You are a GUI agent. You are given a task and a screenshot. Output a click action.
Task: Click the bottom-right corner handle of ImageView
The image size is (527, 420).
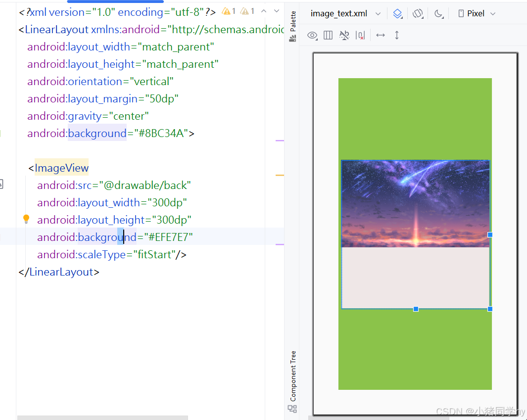(x=490, y=309)
